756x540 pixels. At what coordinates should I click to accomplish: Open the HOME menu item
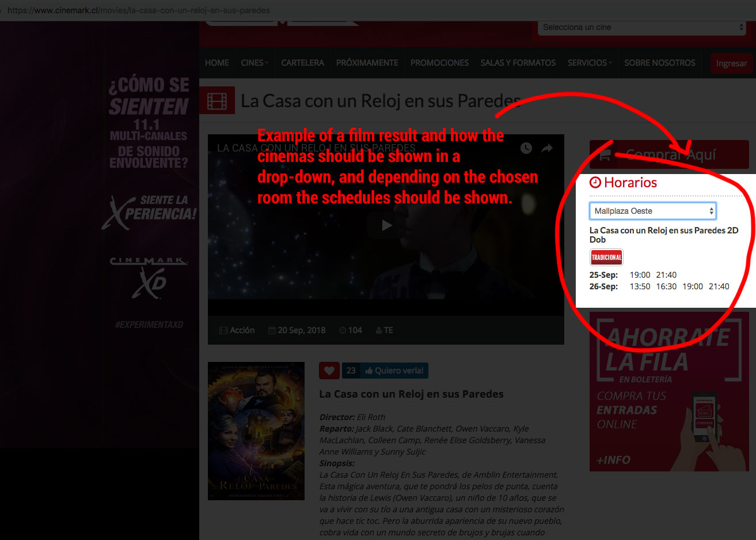[216, 63]
